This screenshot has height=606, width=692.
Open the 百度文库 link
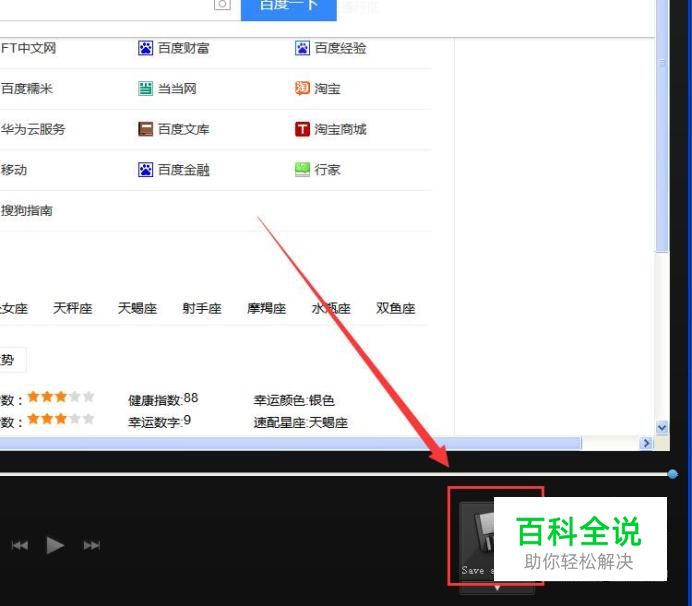(184, 129)
